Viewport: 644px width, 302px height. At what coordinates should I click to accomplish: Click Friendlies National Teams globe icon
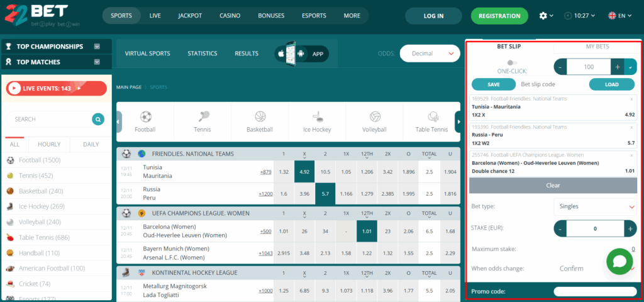tap(142, 154)
